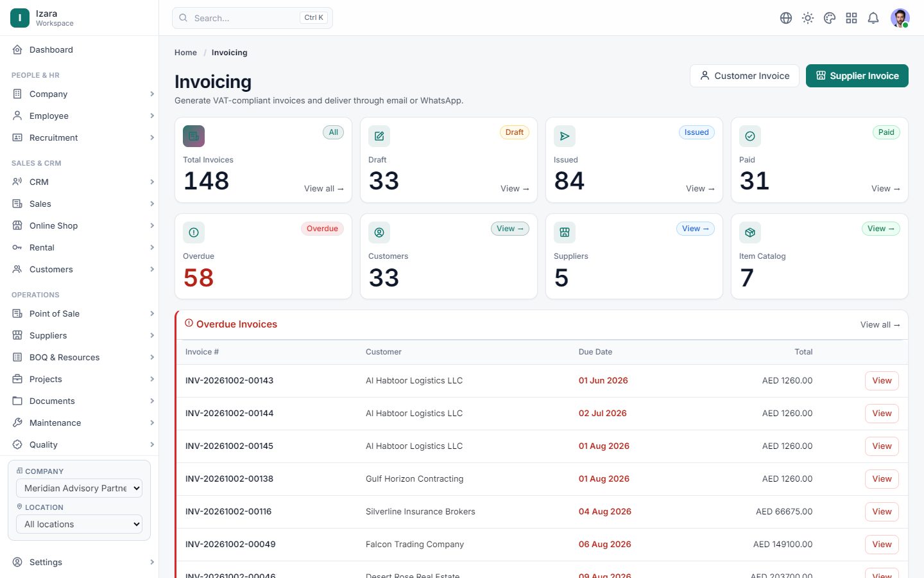Viewport: 924px width, 578px height.
Task: Click the Issued card send icon
Action: coord(565,136)
